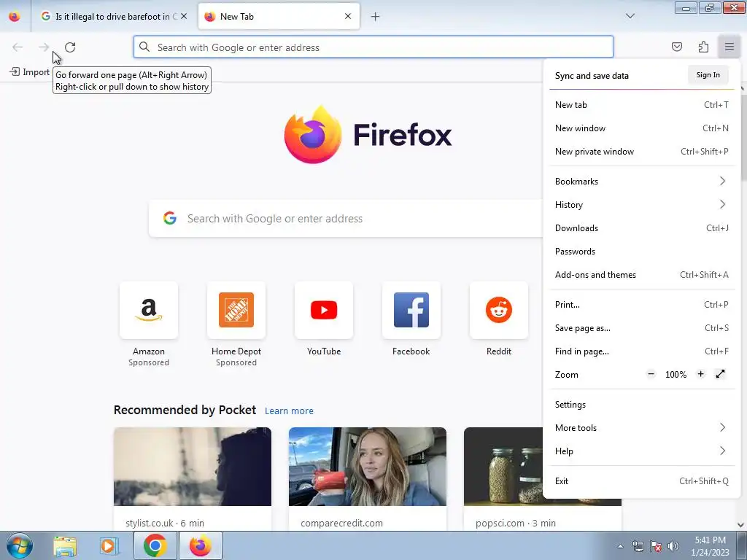
Task: Open Settings from the menu
Action: click(x=642, y=404)
